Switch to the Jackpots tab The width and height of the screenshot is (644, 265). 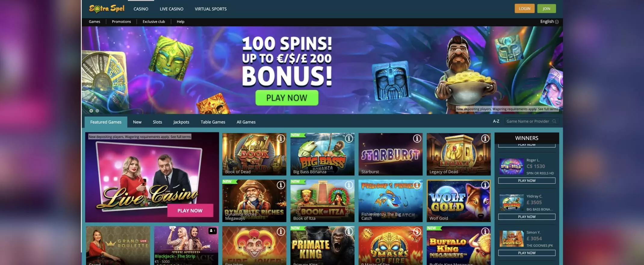[181, 122]
